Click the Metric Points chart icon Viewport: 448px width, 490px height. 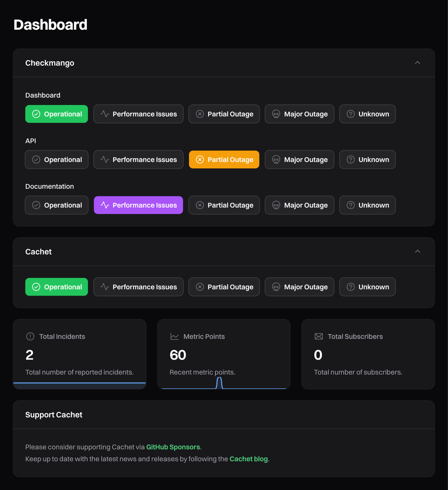(174, 336)
